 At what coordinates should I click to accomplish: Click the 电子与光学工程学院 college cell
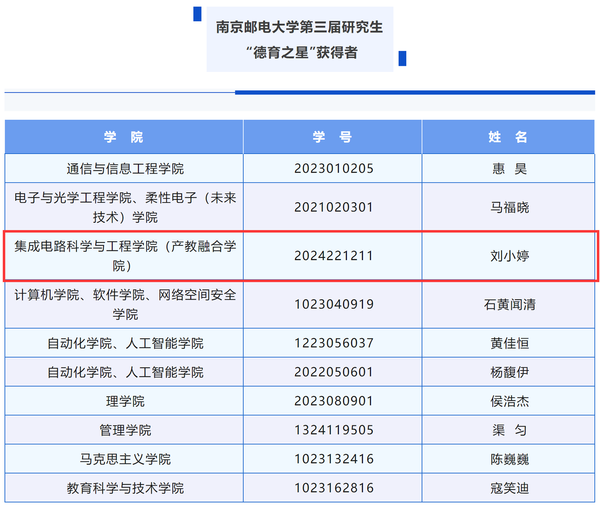125,207
